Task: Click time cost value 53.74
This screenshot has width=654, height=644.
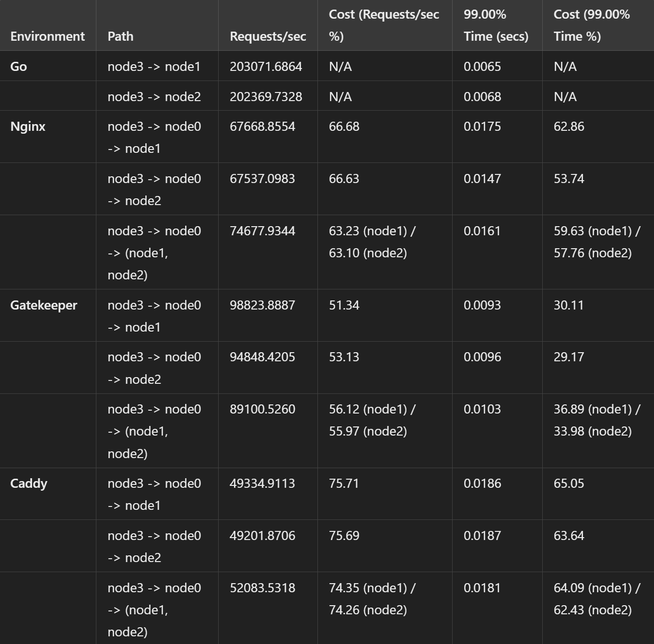Action: 569,179
